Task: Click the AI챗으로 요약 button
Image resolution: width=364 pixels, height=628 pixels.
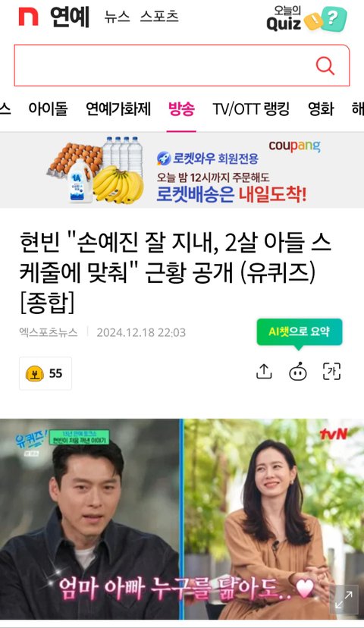Action: coord(300,331)
